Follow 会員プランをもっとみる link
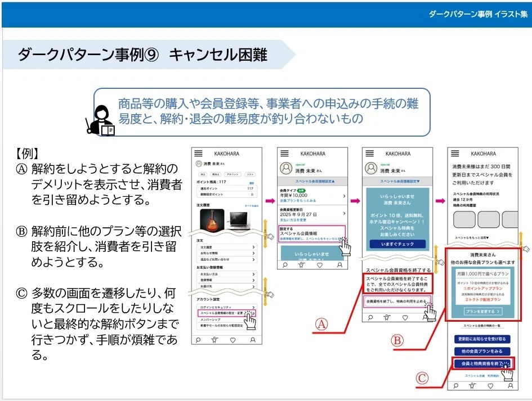 [x=298, y=201]
